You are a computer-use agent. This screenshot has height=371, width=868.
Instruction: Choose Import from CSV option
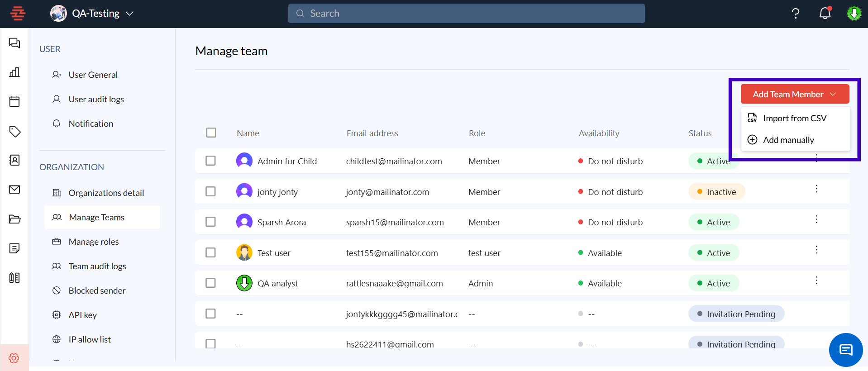click(794, 118)
